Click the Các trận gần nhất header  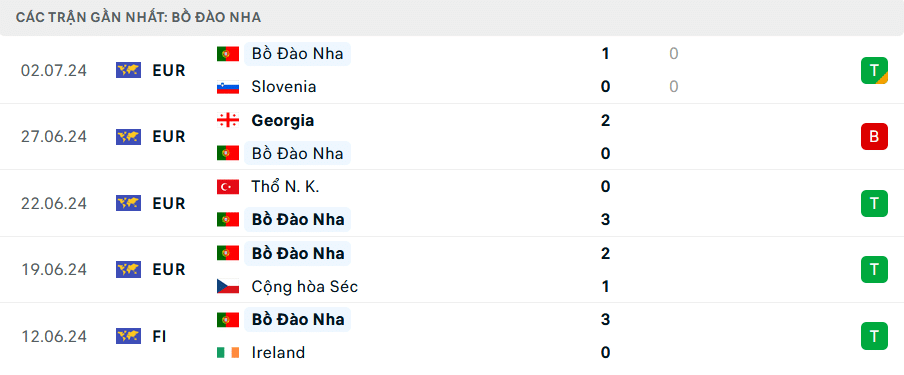coord(138,17)
